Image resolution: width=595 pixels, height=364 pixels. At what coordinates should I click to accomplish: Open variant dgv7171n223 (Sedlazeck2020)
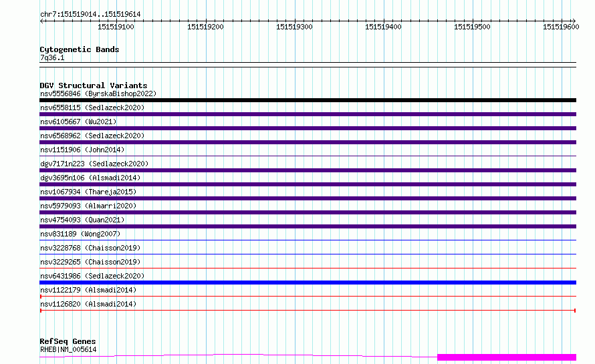tap(94, 164)
